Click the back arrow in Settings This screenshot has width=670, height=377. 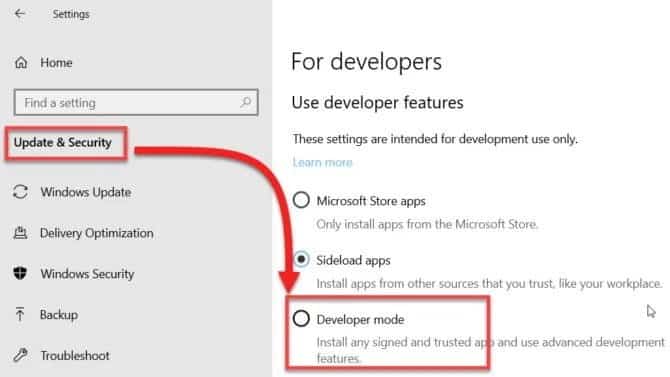coord(20,14)
